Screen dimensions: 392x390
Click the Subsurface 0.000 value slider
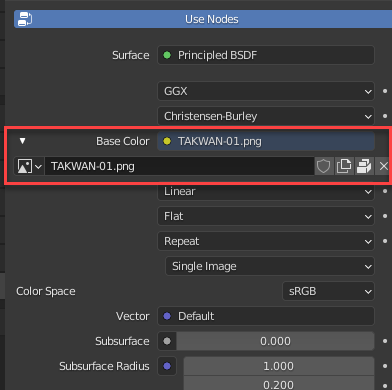(x=275, y=341)
